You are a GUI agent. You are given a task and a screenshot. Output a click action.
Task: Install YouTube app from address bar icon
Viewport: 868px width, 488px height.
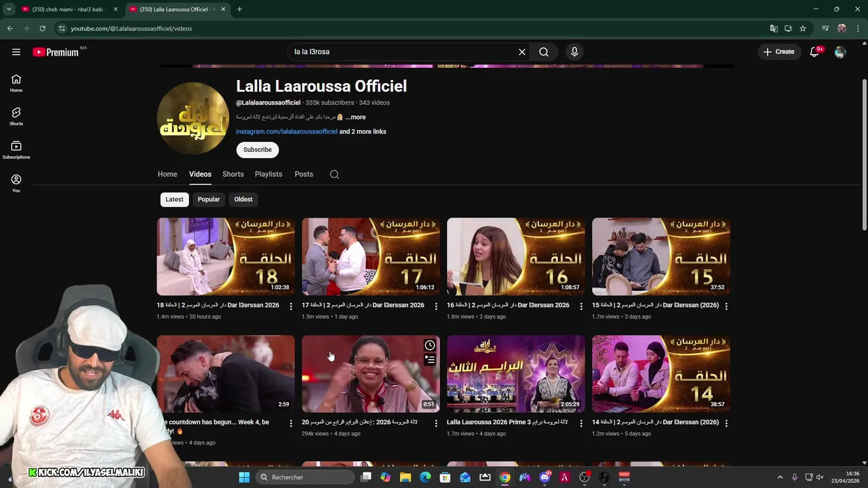tap(788, 28)
